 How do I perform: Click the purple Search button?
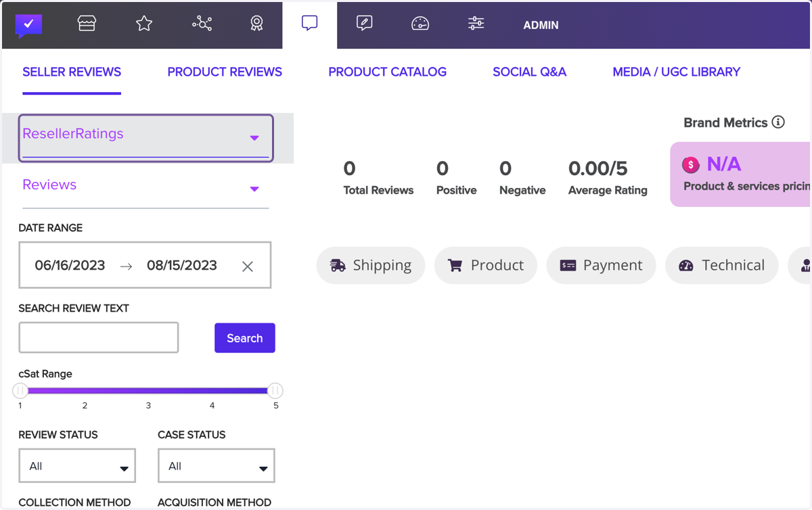[245, 338]
